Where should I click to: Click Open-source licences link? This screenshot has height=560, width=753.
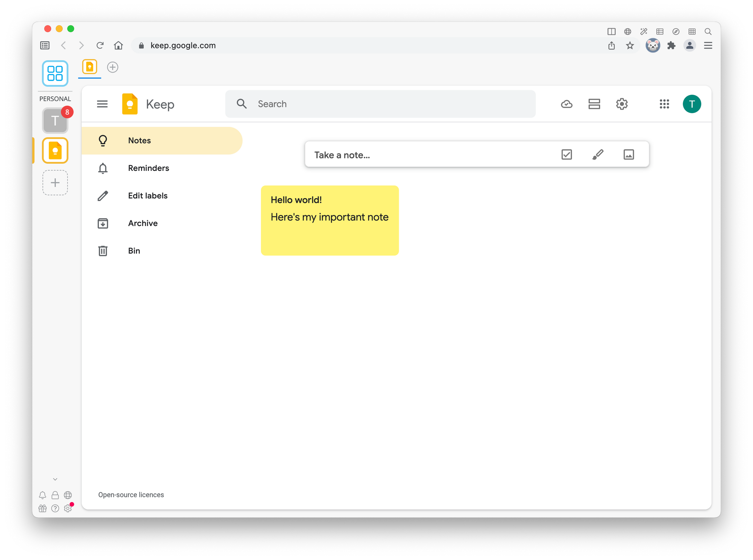pos(130,494)
